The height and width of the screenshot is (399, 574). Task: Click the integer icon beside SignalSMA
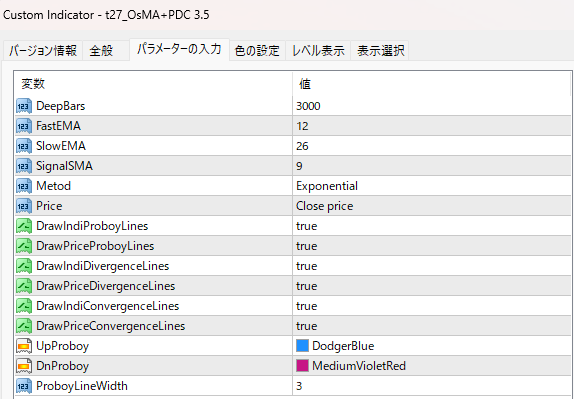click(24, 166)
